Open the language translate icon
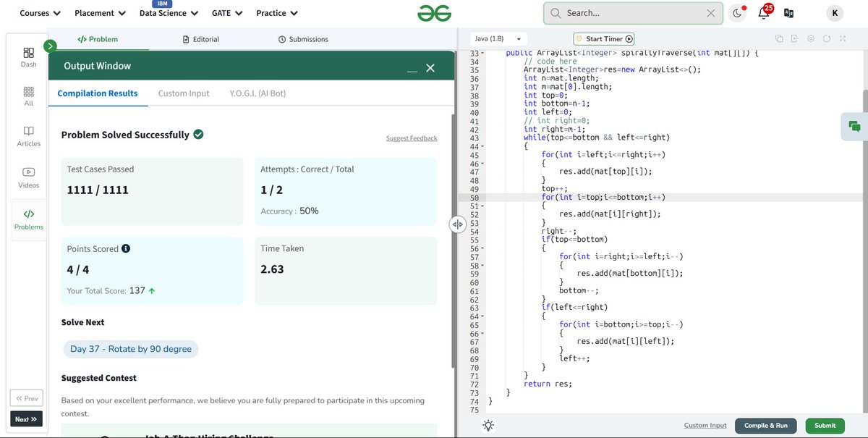 (x=789, y=13)
